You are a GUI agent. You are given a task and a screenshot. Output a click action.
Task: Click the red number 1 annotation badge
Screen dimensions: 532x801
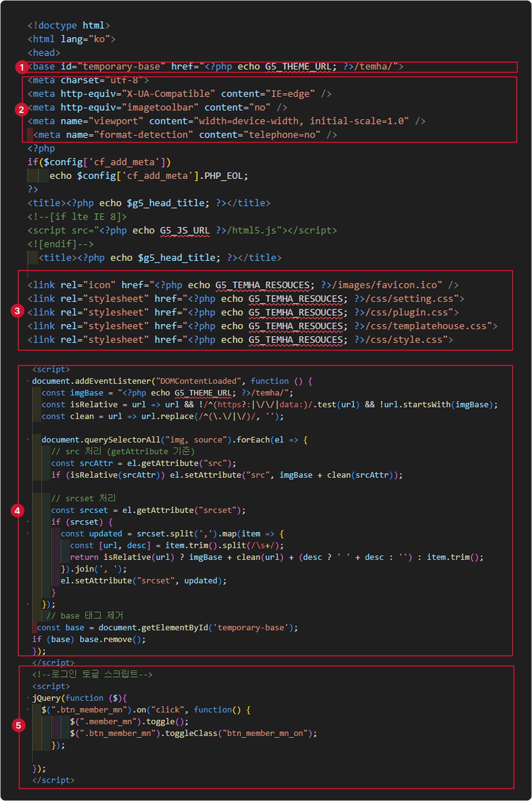(x=22, y=67)
